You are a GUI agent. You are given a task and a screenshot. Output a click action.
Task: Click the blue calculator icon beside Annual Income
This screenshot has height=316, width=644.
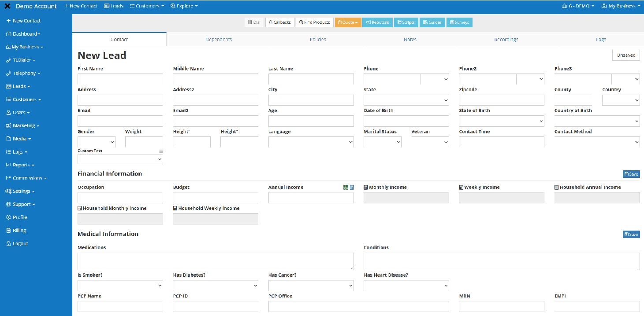coord(352,187)
